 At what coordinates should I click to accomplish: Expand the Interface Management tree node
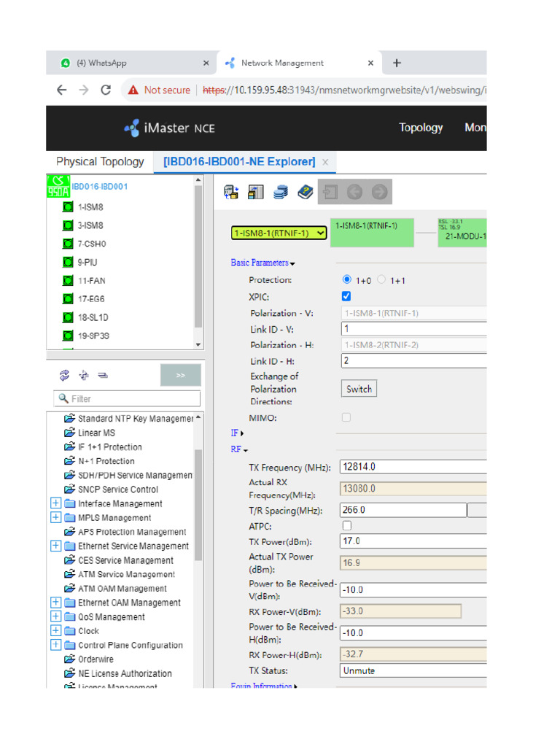tap(55, 503)
